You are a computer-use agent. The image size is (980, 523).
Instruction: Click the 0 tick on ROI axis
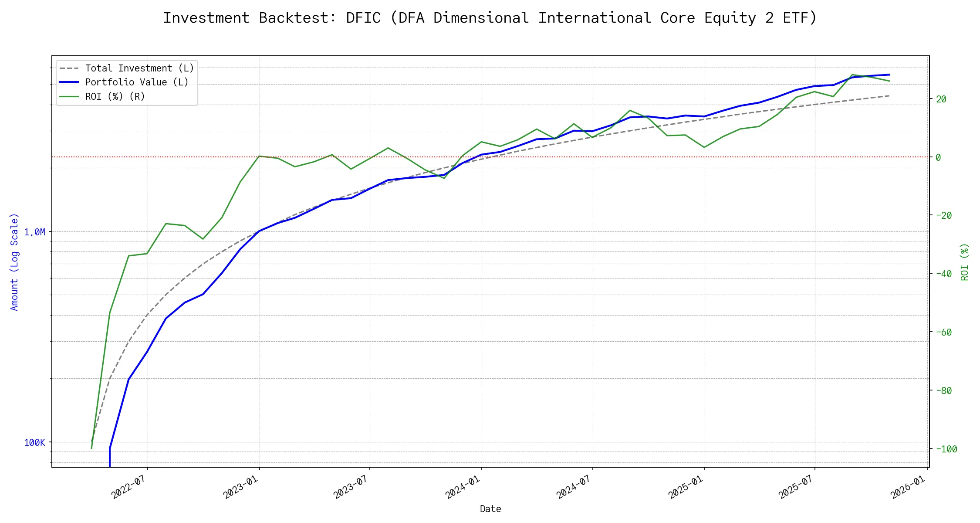click(938, 157)
